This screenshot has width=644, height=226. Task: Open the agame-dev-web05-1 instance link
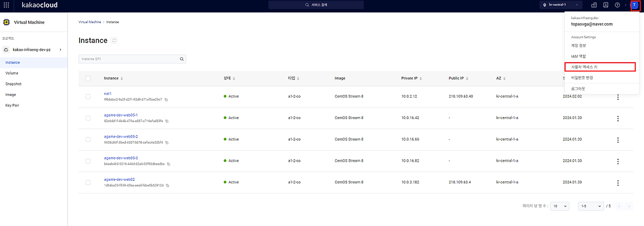(121, 115)
